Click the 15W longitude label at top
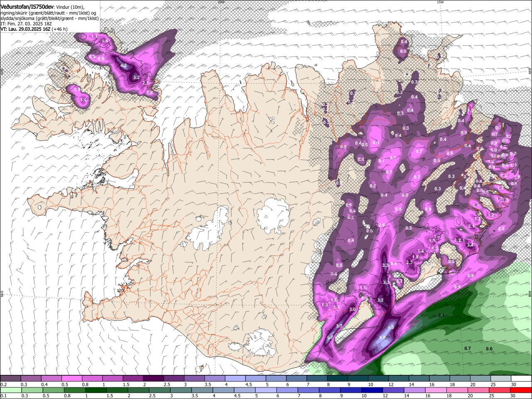Image resolution: width=532 pixels, height=399 pixels. 440,2
